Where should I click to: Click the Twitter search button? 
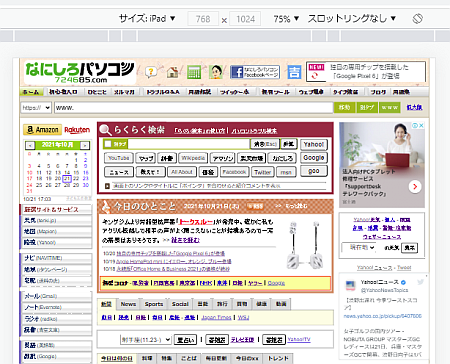(263, 172)
